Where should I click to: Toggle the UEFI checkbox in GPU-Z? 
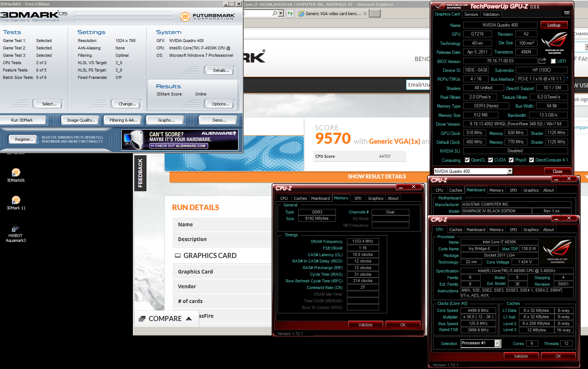553,61
